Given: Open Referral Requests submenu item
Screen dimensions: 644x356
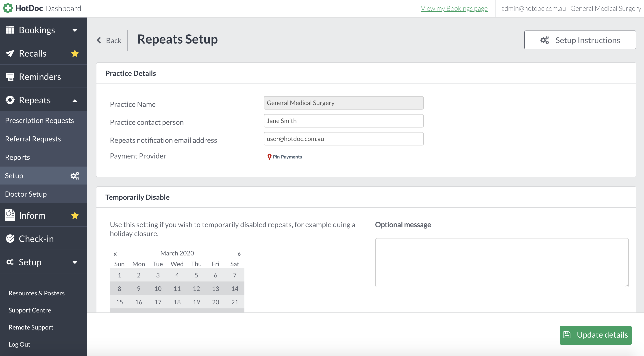Looking at the screenshot, I should tap(44, 139).
